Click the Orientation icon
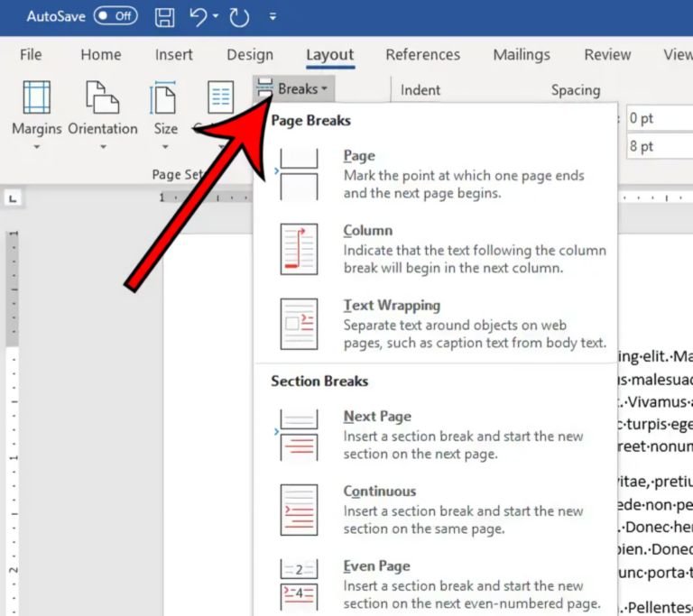The height and width of the screenshot is (616, 693). coord(103,97)
